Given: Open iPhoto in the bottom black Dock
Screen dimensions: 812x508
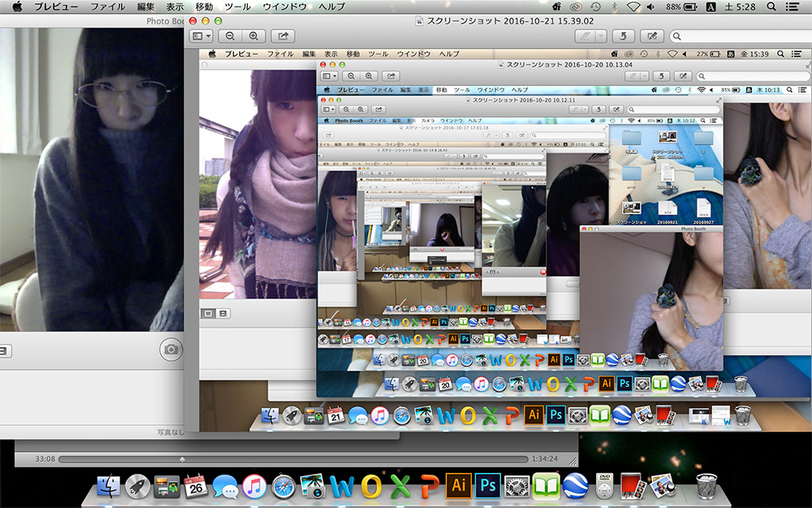Looking at the screenshot, I should point(313,487).
